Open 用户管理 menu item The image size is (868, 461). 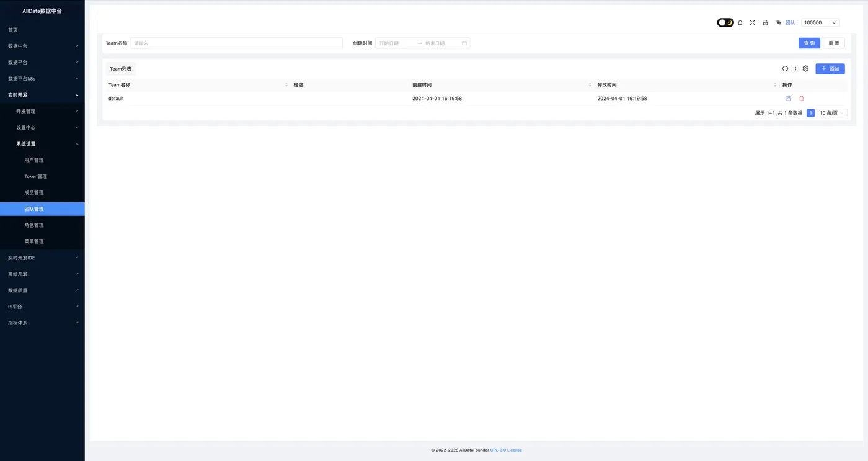tap(42, 160)
